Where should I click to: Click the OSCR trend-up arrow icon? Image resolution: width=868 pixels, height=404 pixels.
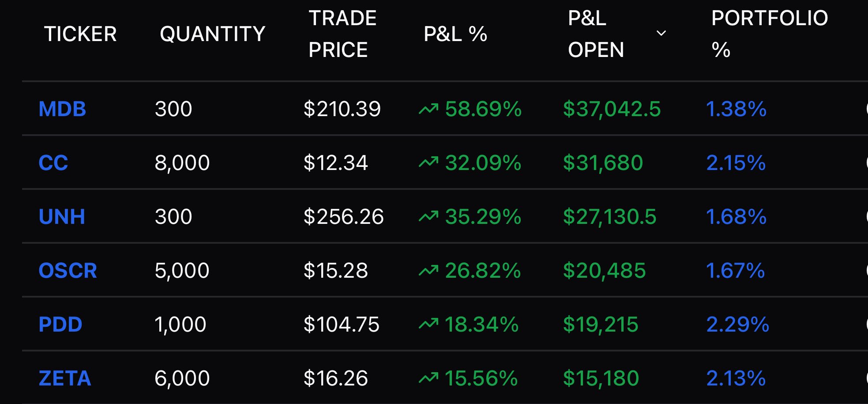(428, 270)
